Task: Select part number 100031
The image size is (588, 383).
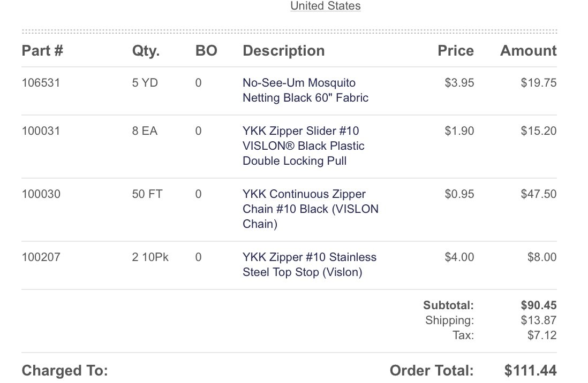Action: tap(41, 131)
